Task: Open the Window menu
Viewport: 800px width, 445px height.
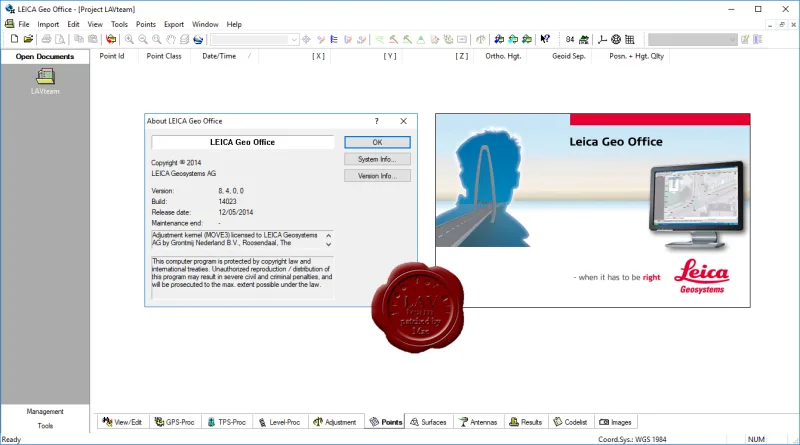Action: [x=205, y=24]
